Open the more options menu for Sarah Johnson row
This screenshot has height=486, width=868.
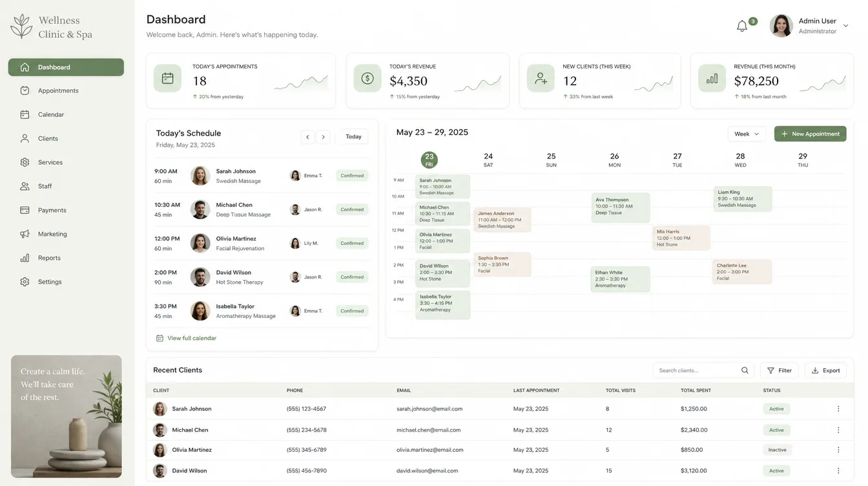838,408
